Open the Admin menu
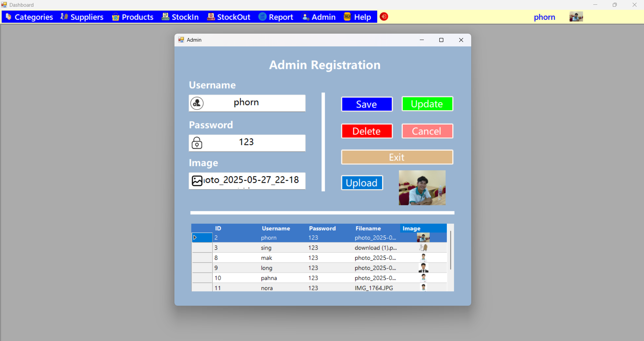This screenshot has width=644, height=341. (x=319, y=17)
